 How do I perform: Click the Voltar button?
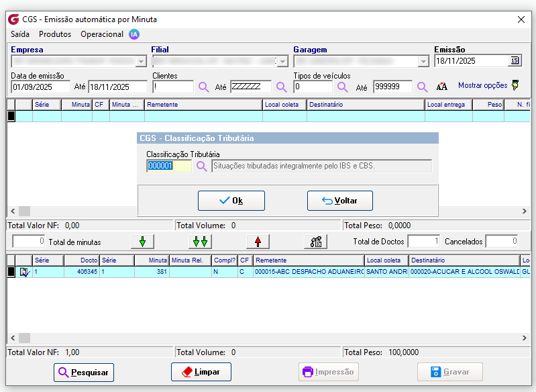pos(340,201)
